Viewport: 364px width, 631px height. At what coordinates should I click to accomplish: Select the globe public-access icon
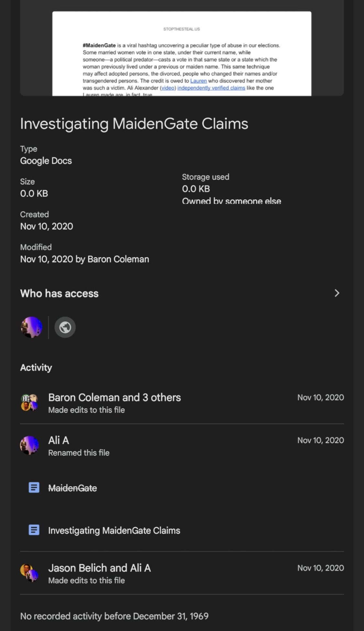pos(65,327)
